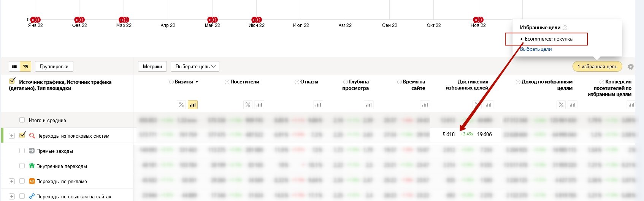Tick the Прямые заходы checkbox
644x201 pixels.
click(x=22, y=151)
